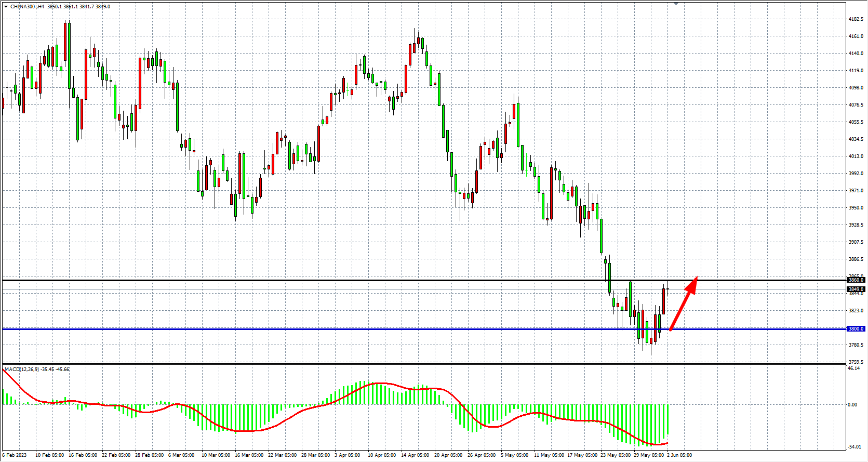This screenshot has width=868, height=462.
Task: Click the 3860.0 black price label
Action: tap(856, 280)
